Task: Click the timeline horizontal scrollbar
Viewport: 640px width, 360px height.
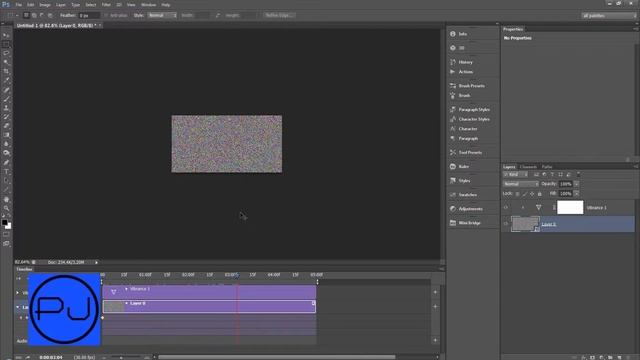Action: tap(277, 357)
